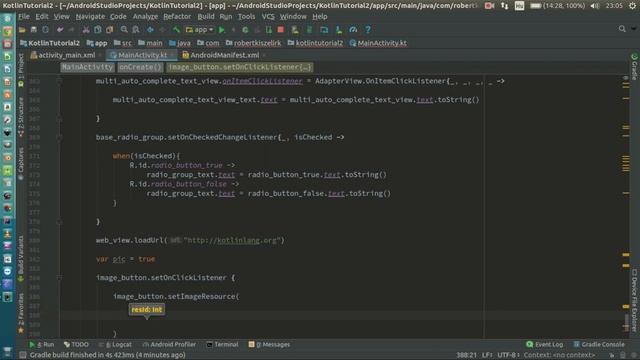Click the onCreate() code breadcrumb
The image size is (640, 360).
140,67
